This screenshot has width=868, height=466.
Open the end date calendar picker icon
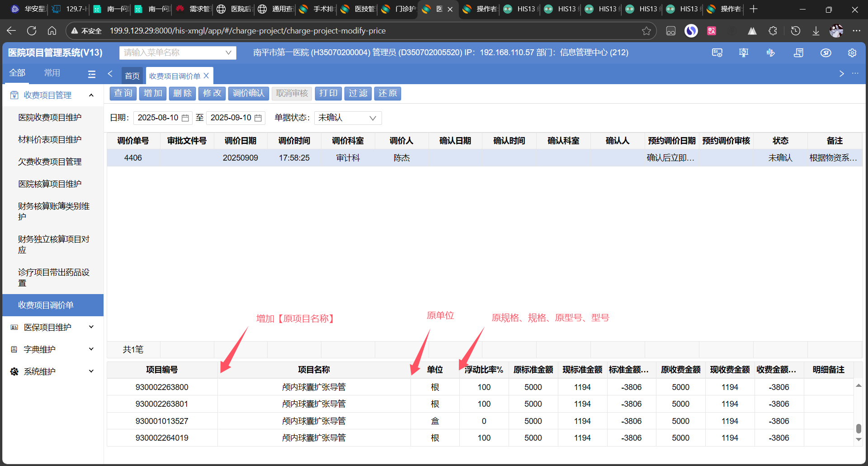258,118
